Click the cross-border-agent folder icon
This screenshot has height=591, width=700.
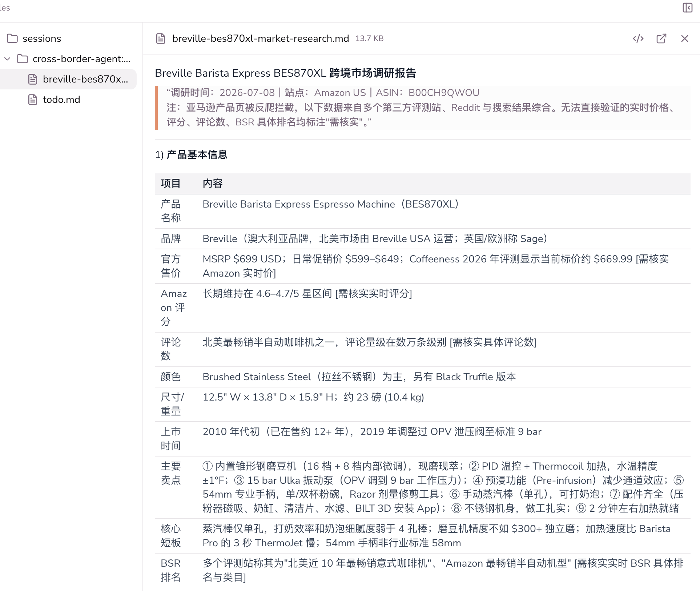pos(23,59)
